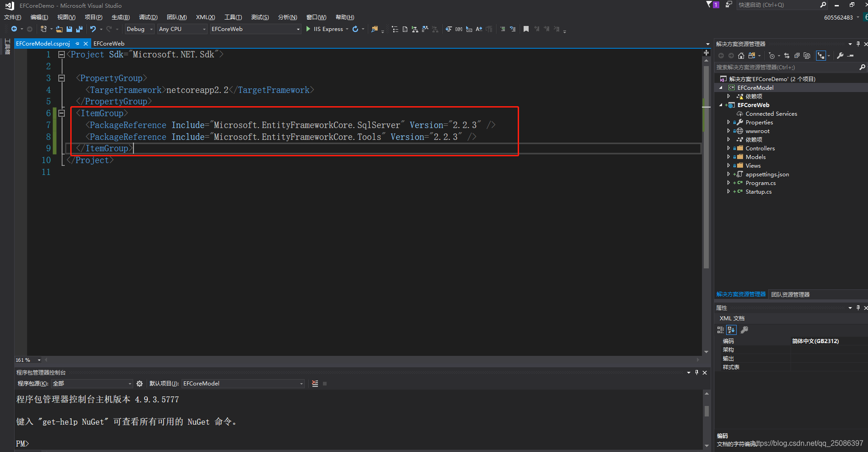Image resolution: width=868 pixels, height=452 pixels.
Task: Click the Home icon in Solution Explorer
Action: click(x=741, y=56)
